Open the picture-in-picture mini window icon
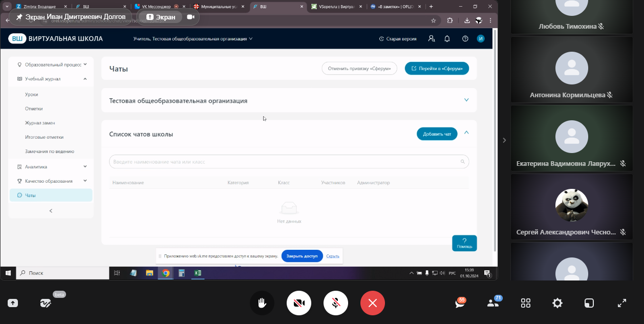Viewport: 644px width, 324px height. 589,303
